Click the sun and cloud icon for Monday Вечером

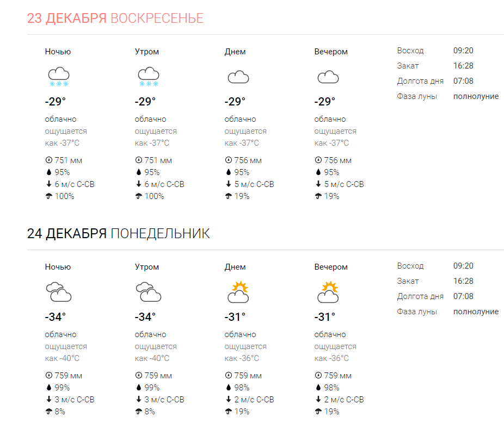328,292
